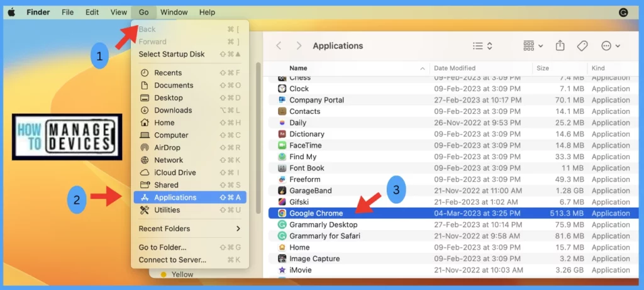Viewport: 644px width, 290px height.
Task: Select the Grammarly Desktop app icon
Action: [282, 225]
